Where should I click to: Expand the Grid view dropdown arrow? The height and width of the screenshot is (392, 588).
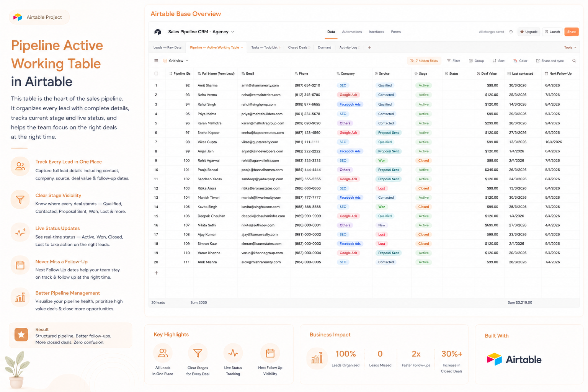pos(187,61)
